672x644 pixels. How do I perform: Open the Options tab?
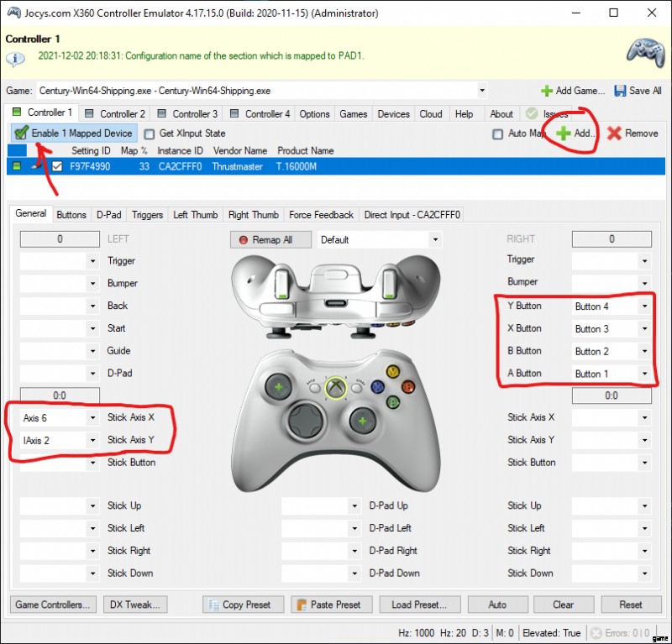(314, 114)
